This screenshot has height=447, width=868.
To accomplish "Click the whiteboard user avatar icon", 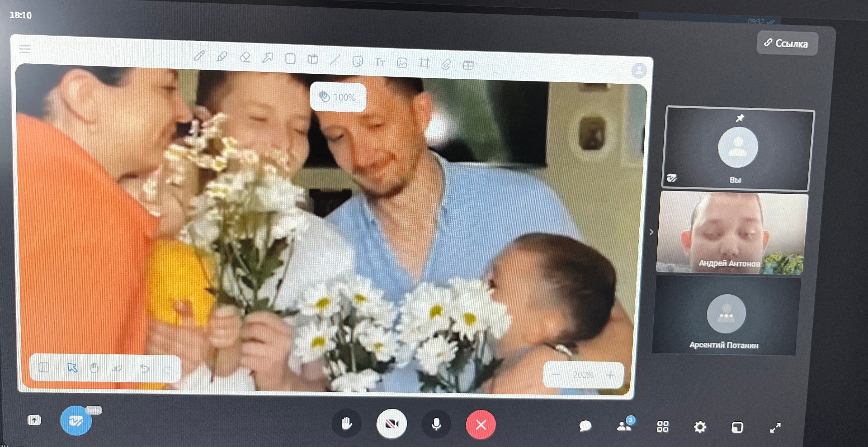I will 639,71.
